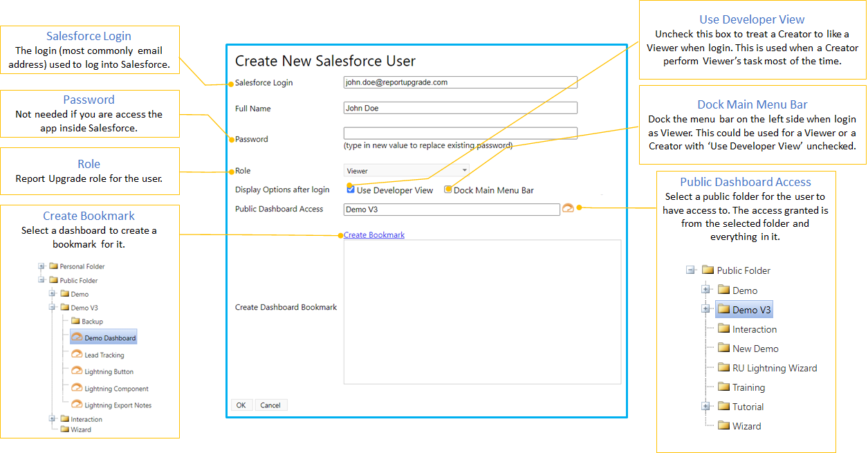The width and height of the screenshot is (868, 453).
Task: Select the Training folder icon
Action: 724,387
